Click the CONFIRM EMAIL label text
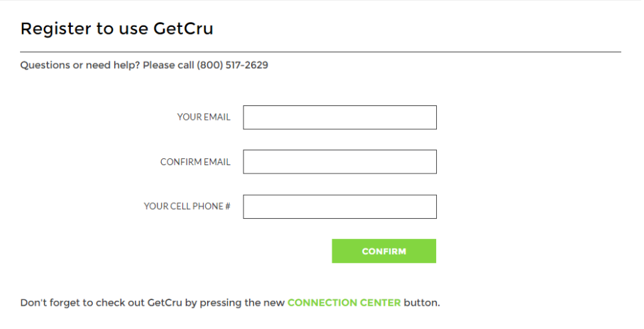This screenshot has height=329, width=644. click(x=195, y=162)
